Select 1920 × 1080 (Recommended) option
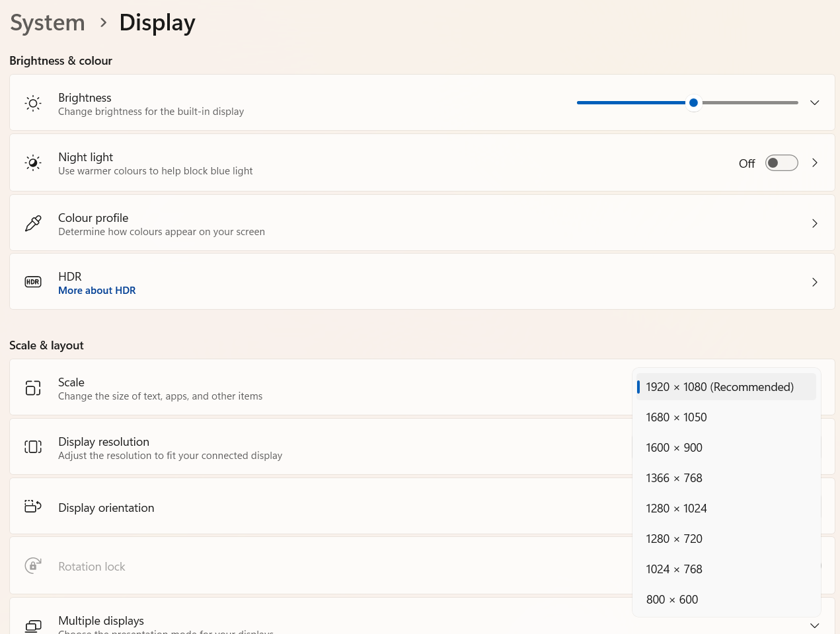840x634 pixels. [720, 387]
